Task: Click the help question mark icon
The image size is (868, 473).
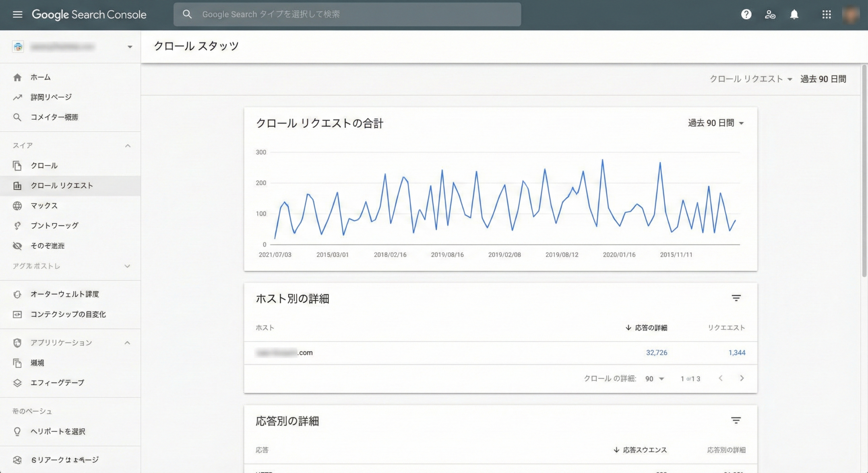Action: point(746,14)
